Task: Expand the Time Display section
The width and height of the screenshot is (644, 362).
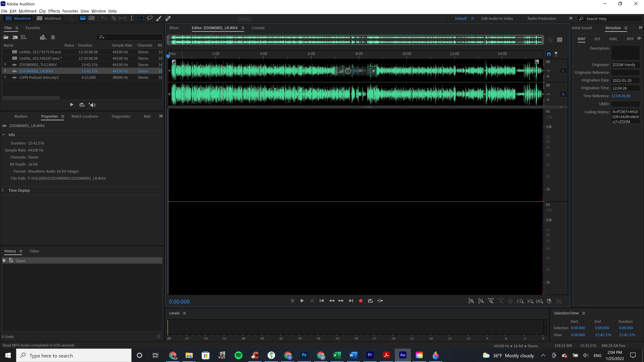Action: [3, 190]
